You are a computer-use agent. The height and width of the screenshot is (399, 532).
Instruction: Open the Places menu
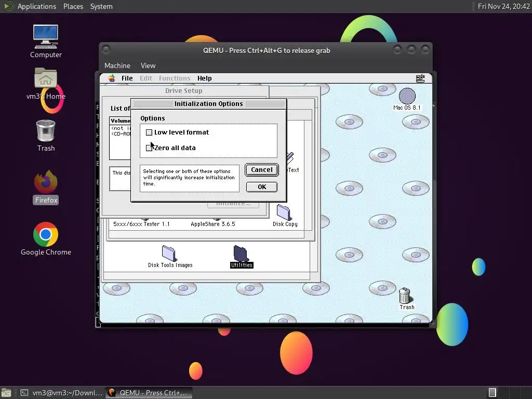[73, 6]
